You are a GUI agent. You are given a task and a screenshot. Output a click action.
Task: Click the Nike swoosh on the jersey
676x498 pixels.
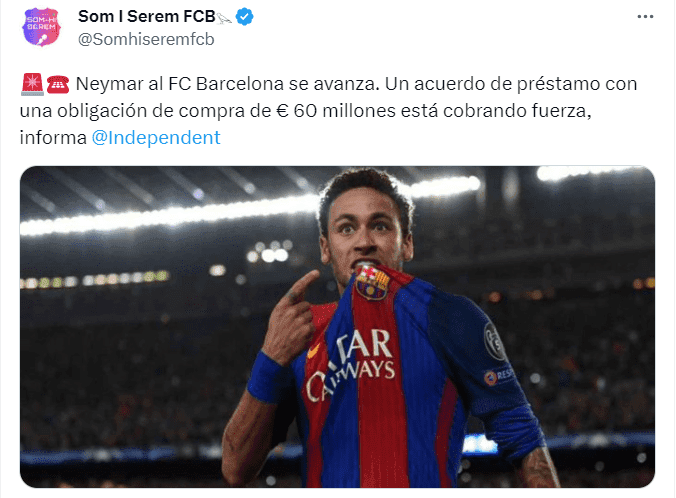pos(313,351)
